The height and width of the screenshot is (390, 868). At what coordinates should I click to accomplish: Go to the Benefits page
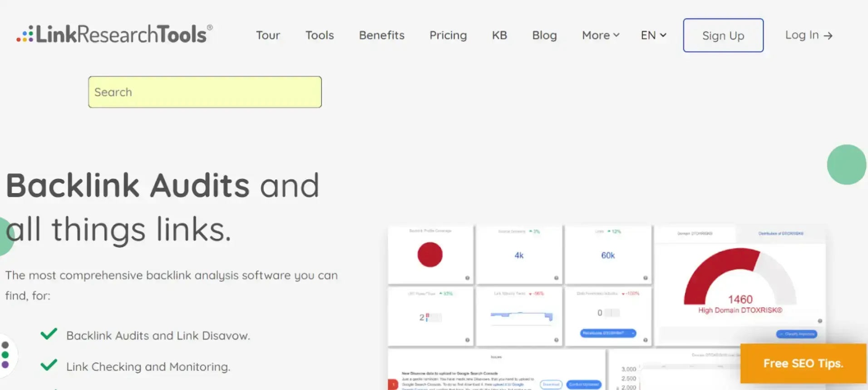click(x=382, y=35)
